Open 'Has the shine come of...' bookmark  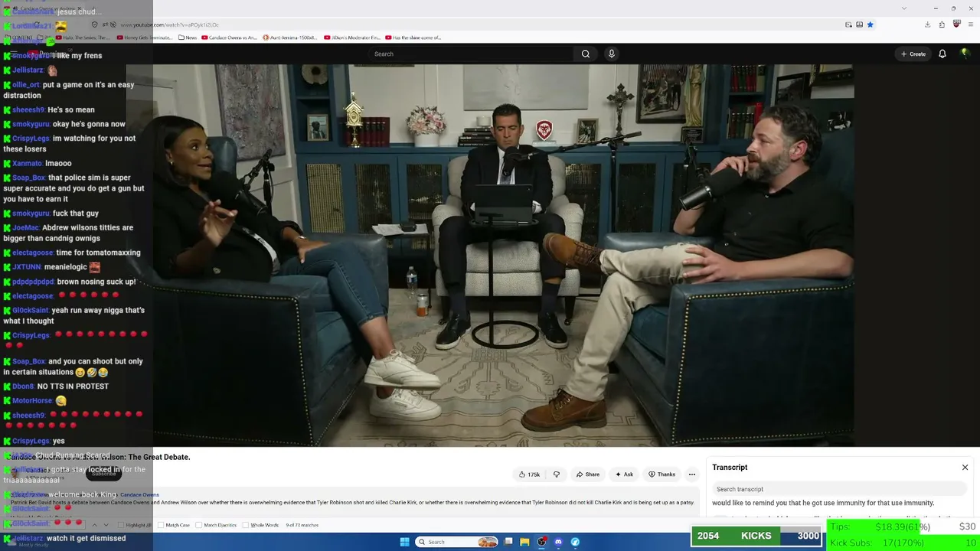413,37
